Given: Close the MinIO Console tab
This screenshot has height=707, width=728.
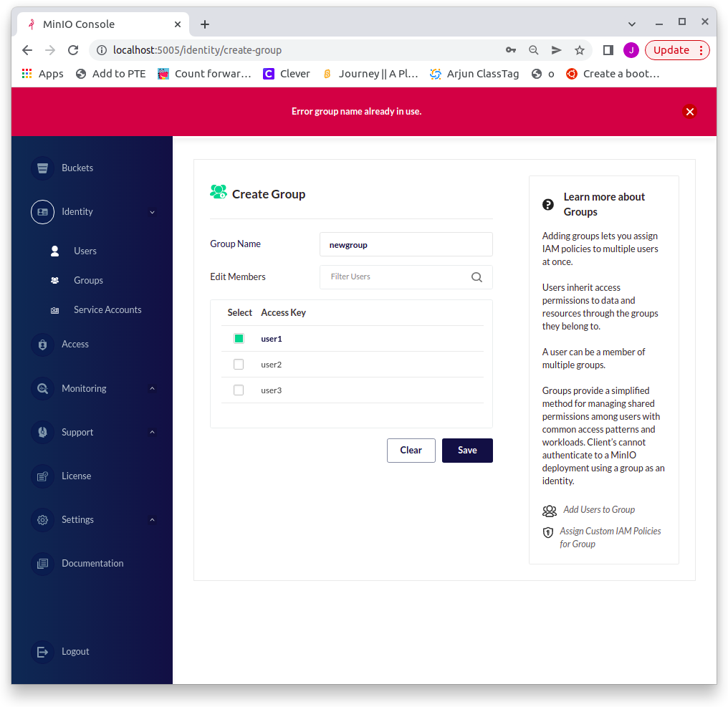Looking at the screenshot, I should [x=178, y=24].
